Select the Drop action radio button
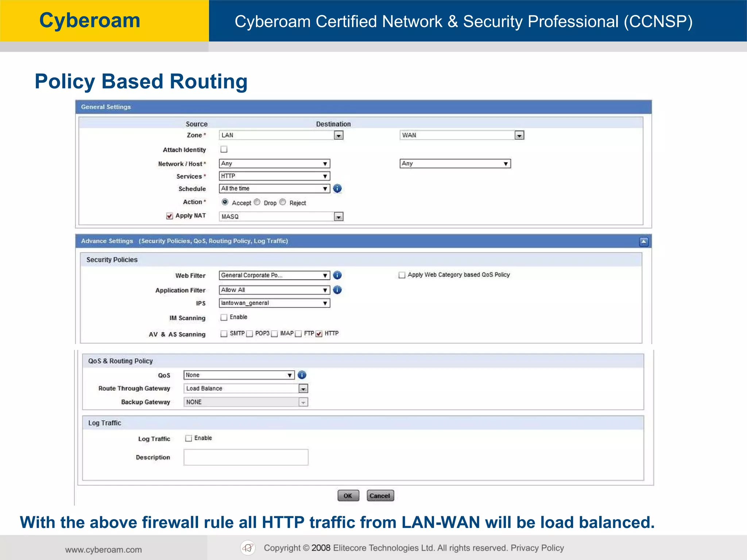Screen dimensions: 747x560 (x=257, y=202)
